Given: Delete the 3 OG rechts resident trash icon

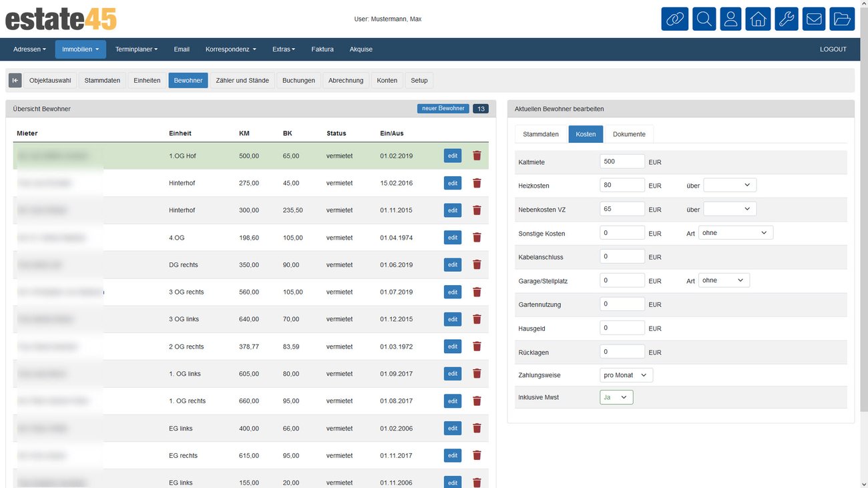Looking at the screenshot, I should [477, 292].
